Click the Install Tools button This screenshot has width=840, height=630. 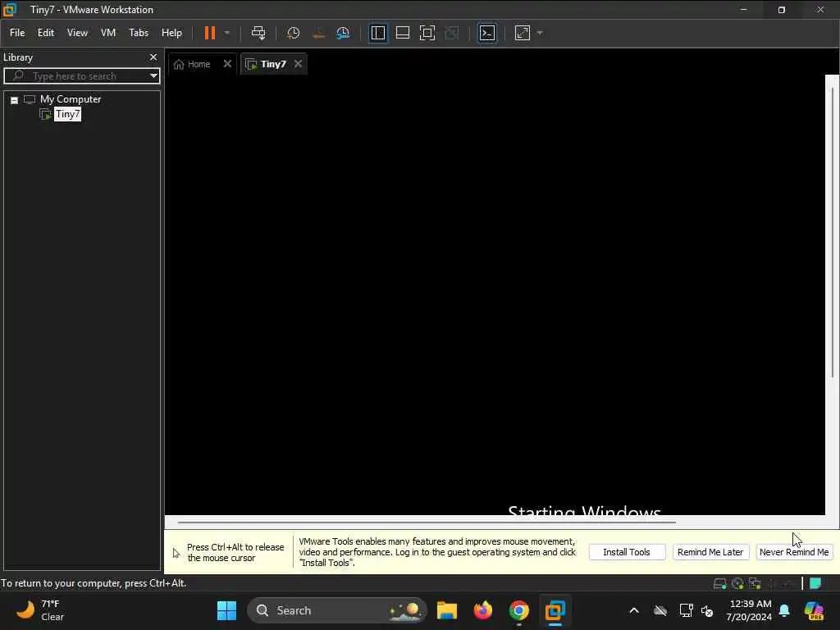pyautogui.click(x=627, y=552)
